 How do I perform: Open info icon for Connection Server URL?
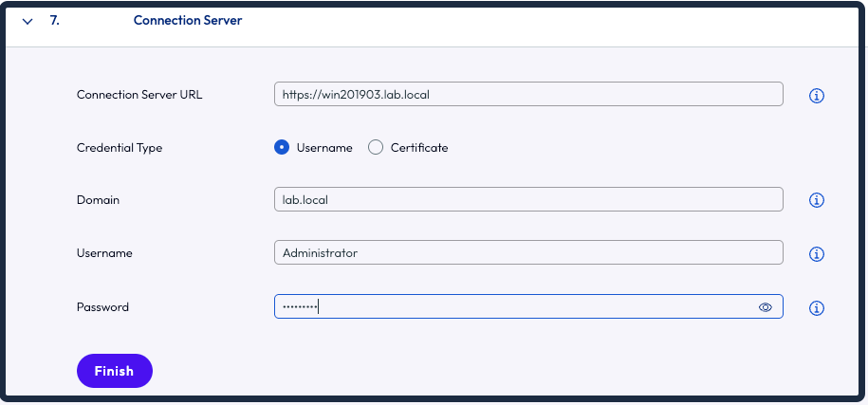(x=817, y=96)
